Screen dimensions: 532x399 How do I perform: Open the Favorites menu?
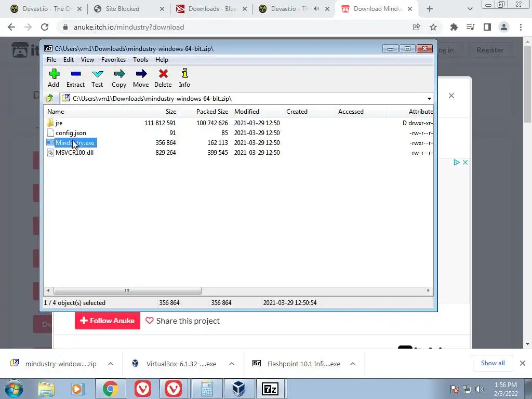click(x=113, y=60)
